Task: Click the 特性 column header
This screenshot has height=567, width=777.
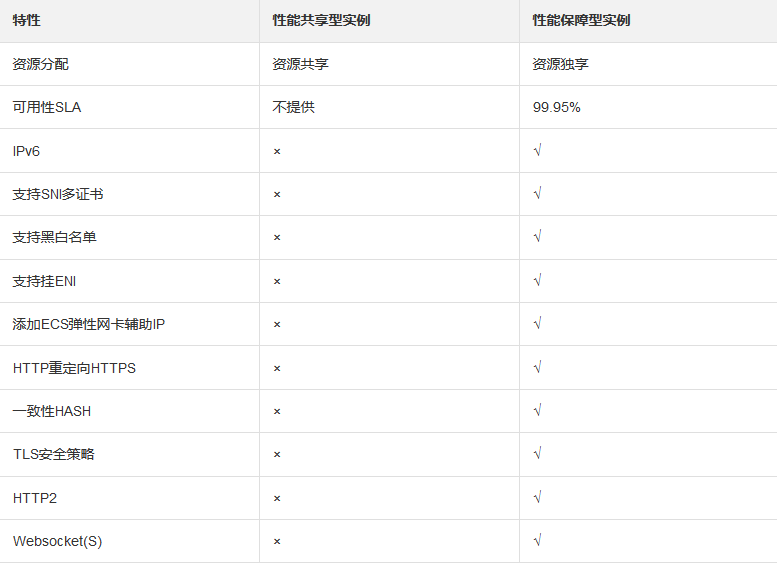Action: click(27, 21)
